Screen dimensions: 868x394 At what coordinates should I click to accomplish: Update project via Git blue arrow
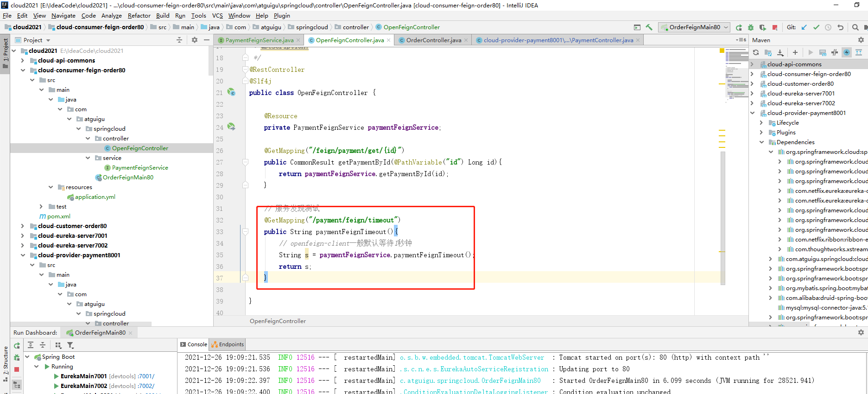coord(804,27)
